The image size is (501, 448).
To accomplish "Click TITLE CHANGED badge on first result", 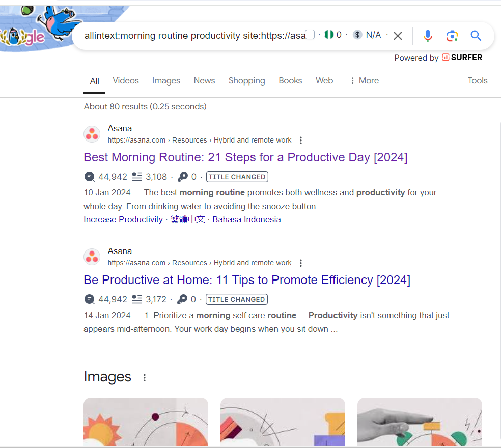I will (237, 177).
